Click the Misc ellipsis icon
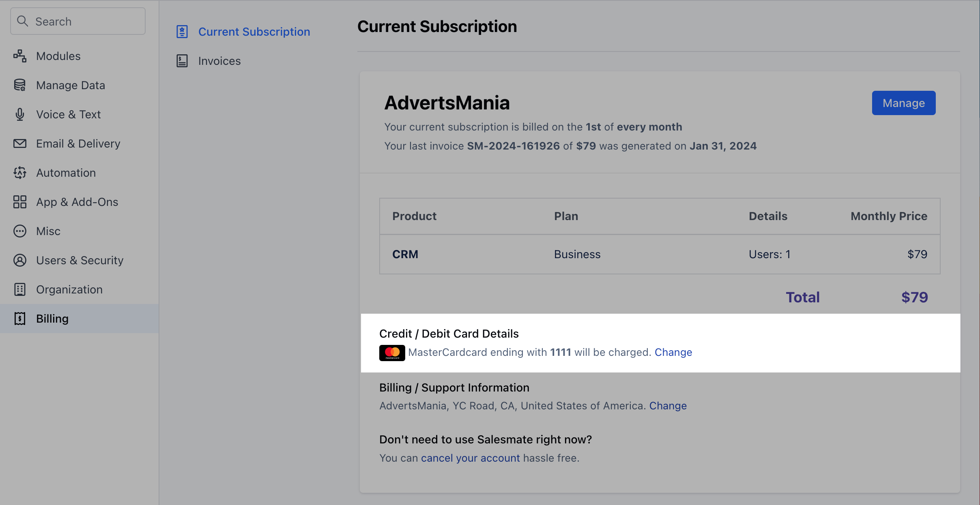The width and height of the screenshot is (980, 505). [19, 231]
